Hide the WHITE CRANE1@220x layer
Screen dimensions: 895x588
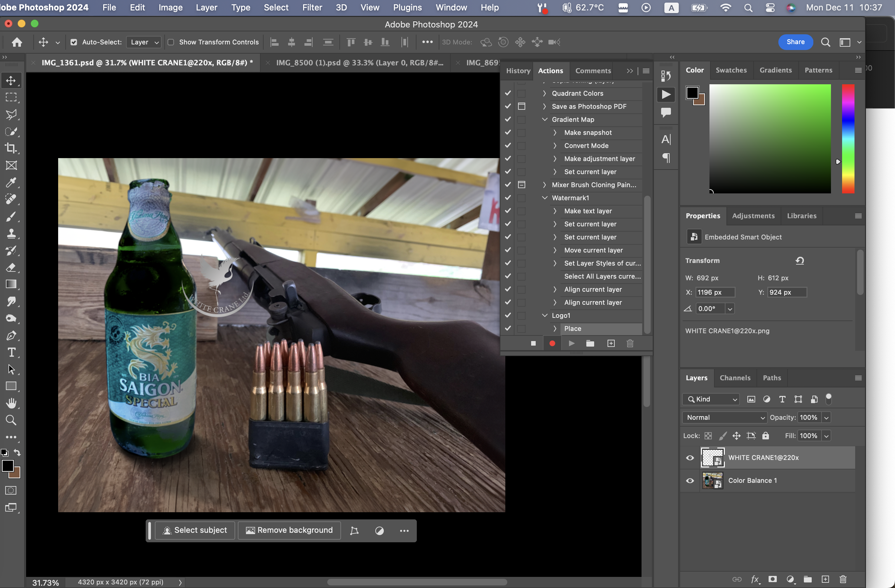point(690,458)
